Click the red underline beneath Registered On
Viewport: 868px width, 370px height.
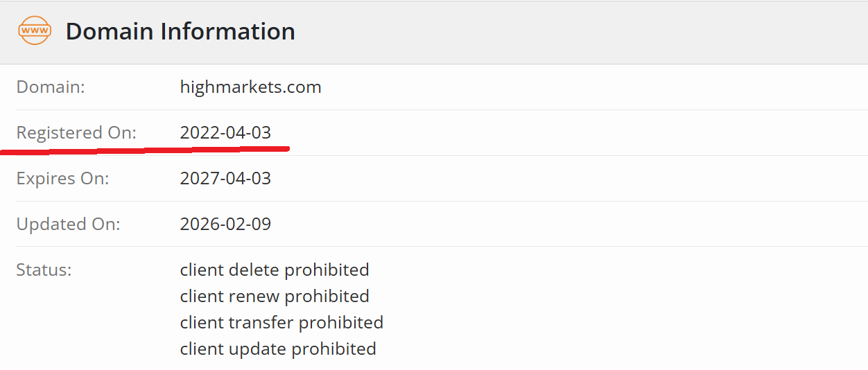pos(144,149)
